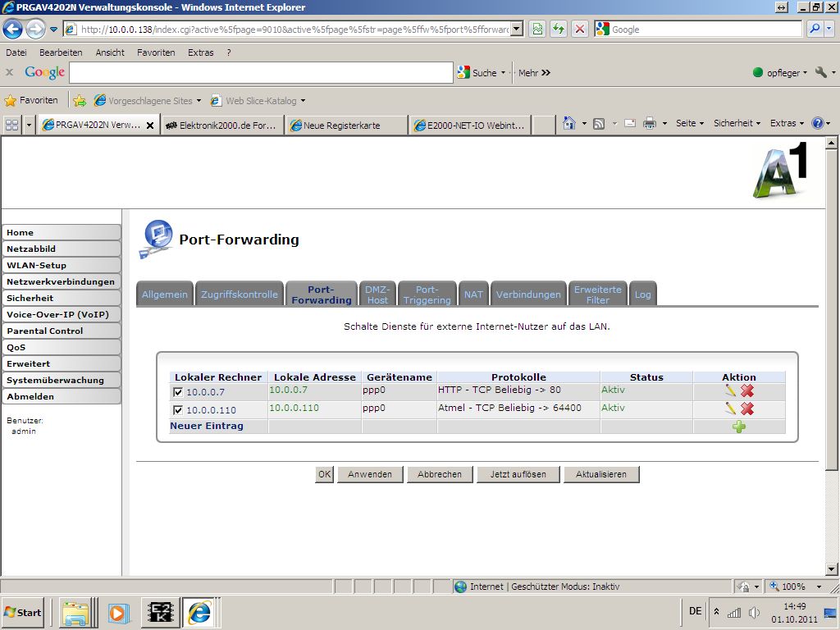Open the Zugriffskontrolle tab

coord(240,294)
